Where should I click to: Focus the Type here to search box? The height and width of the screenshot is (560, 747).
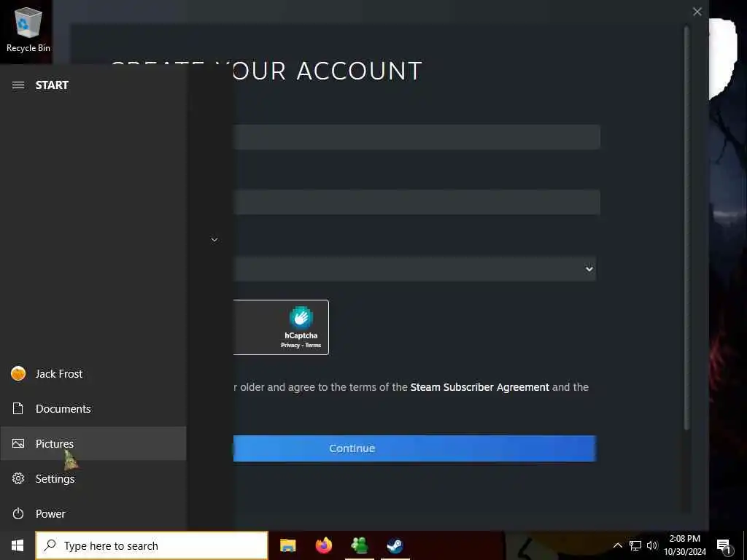(152, 545)
